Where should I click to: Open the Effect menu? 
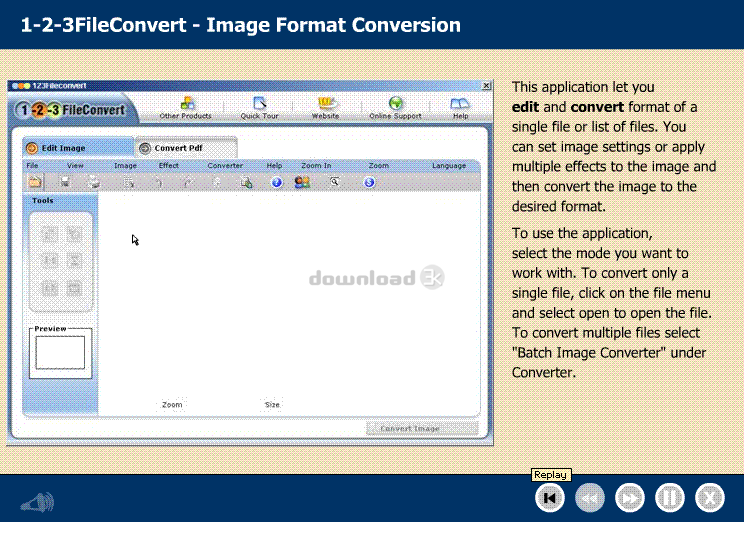pos(168,165)
